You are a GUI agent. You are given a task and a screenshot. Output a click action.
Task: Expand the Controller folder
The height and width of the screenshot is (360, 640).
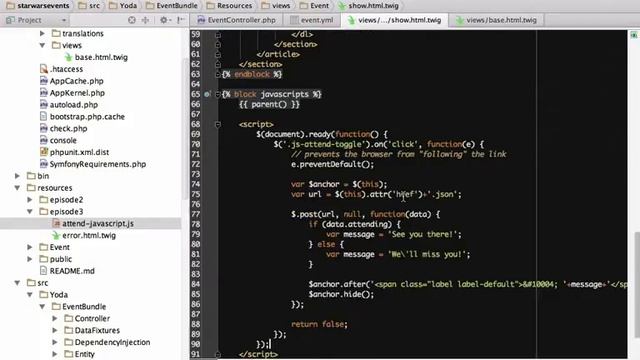pyautogui.click(x=55, y=318)
